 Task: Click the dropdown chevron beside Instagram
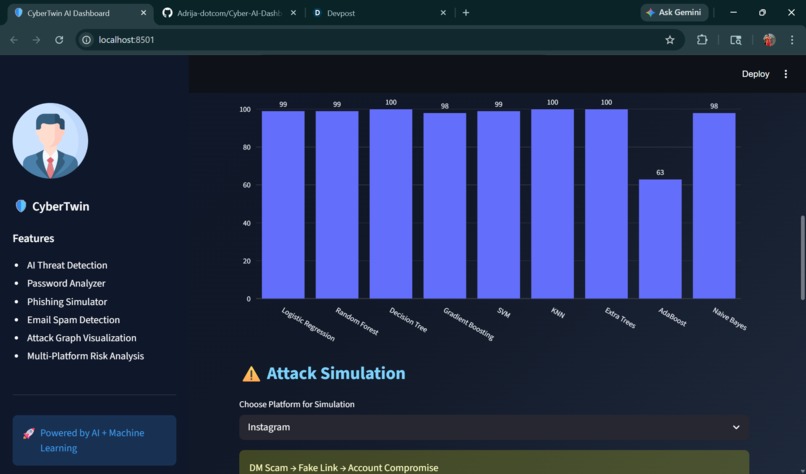click(736, 427)
